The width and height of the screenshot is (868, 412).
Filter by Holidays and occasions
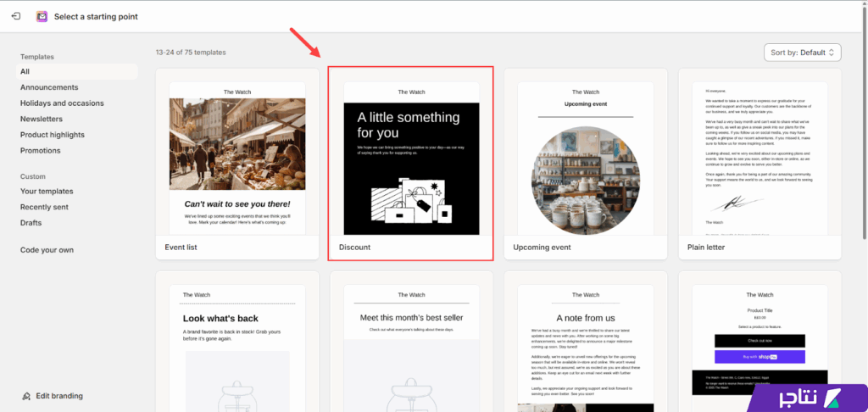[x=62, y=103]
